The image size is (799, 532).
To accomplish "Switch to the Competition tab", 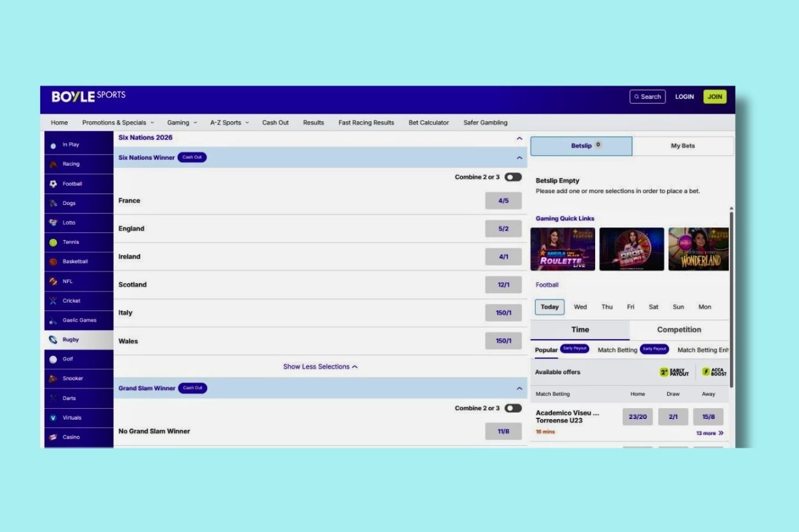I will (x=679, y=330).
